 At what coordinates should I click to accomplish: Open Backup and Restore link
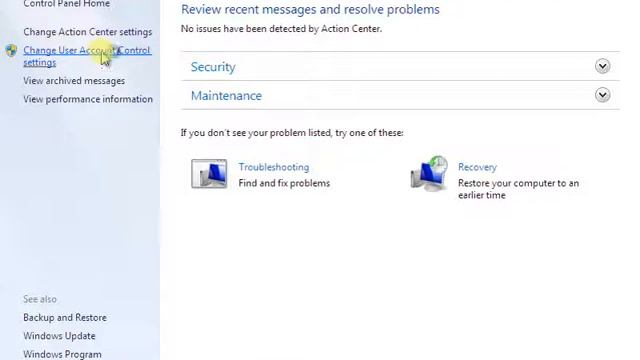(65, 318)
